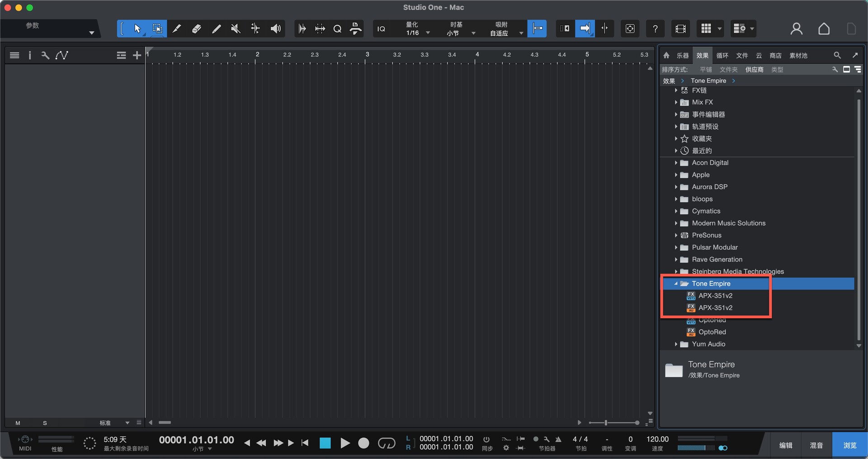Click the Record button
The height and width of the screenshot is (459, 868).
click(363, 443)
